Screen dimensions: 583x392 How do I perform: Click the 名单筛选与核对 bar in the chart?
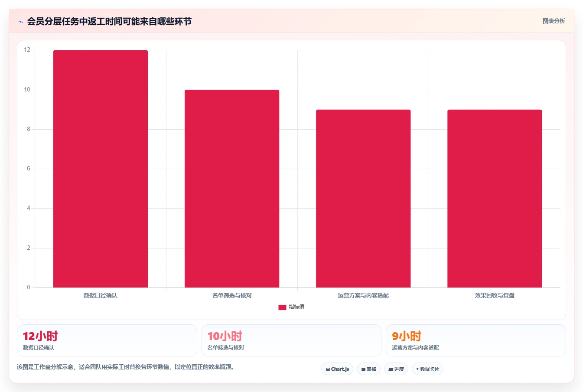coord(232,189)
